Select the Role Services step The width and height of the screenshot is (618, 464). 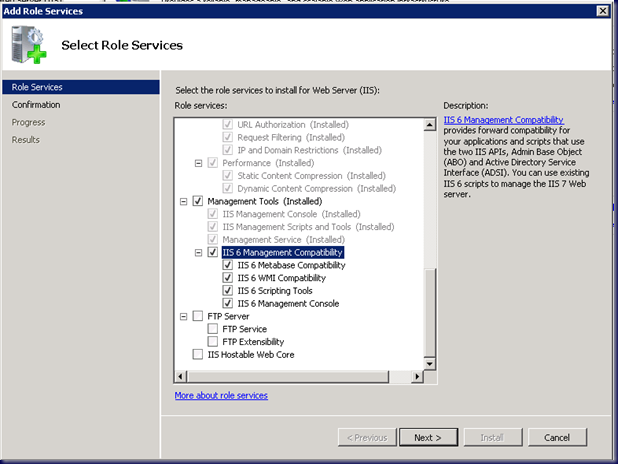coord(81,87)
